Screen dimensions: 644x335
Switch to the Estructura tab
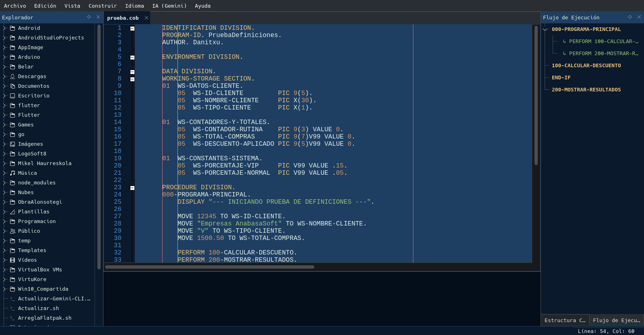565,320
